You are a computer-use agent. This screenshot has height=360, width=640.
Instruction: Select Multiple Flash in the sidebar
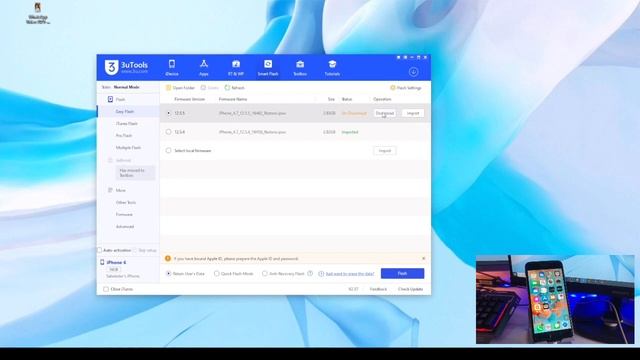[128, 147]
